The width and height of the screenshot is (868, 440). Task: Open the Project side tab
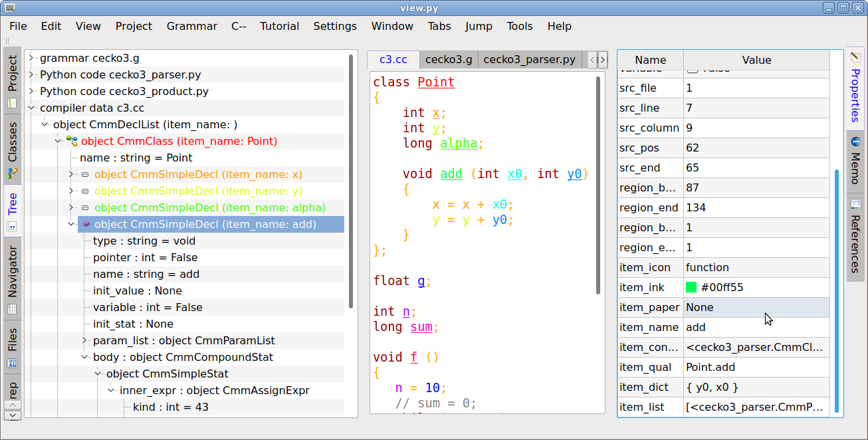pyautogui.click(x=13, y=73)
